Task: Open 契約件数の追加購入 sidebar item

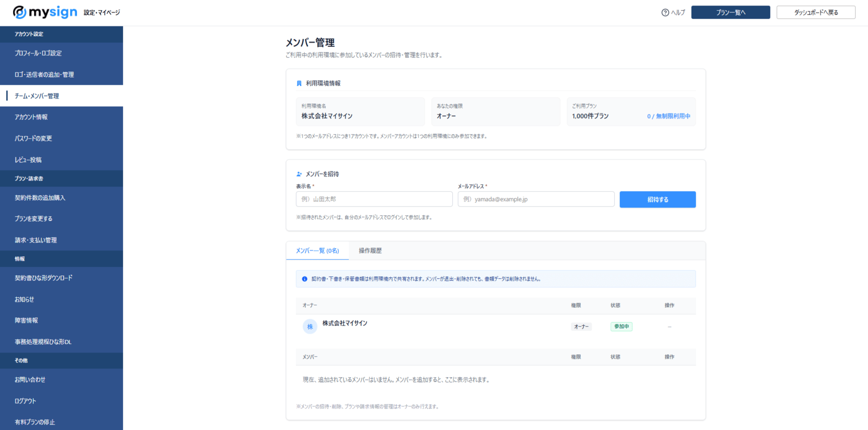Action: [x=62, y=198]
